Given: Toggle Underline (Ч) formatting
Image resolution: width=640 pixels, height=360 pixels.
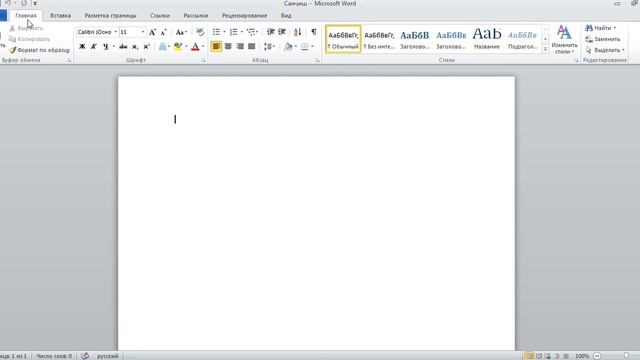Looking at the screenshot, I should [x=105, y=47].
